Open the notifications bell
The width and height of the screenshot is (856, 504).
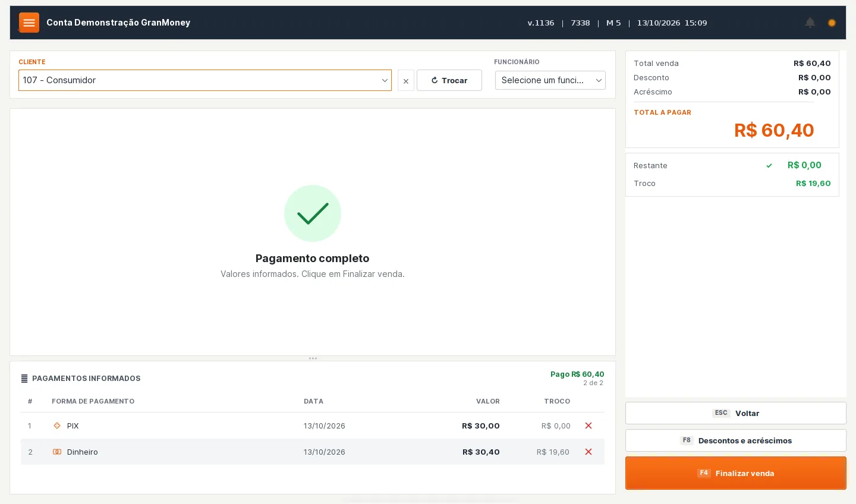[810, 23]
